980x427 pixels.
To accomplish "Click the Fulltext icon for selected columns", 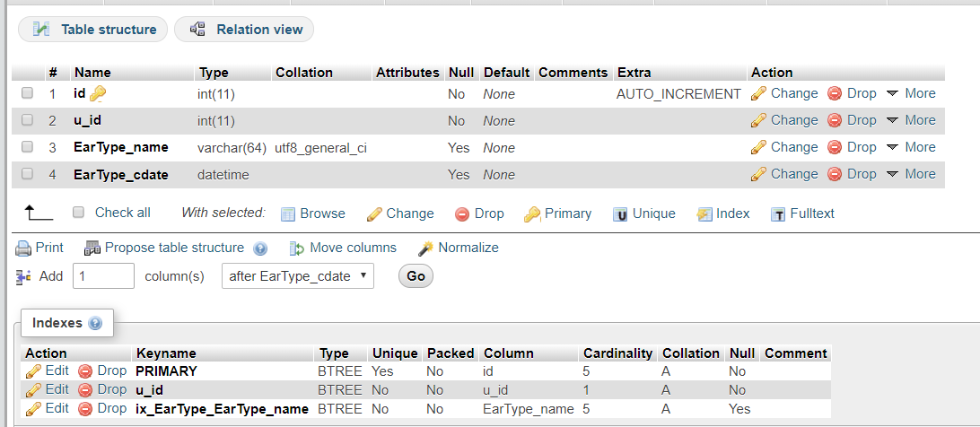I will (778, 213).
